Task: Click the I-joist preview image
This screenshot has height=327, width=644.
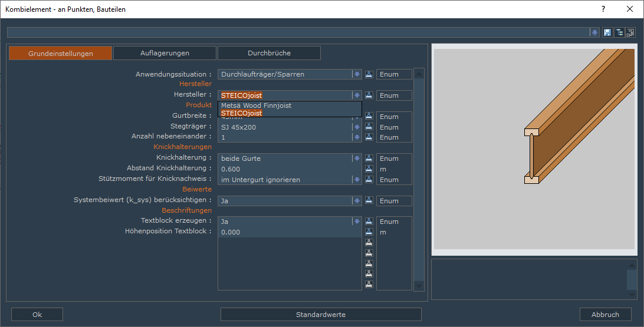Action: 534,149
